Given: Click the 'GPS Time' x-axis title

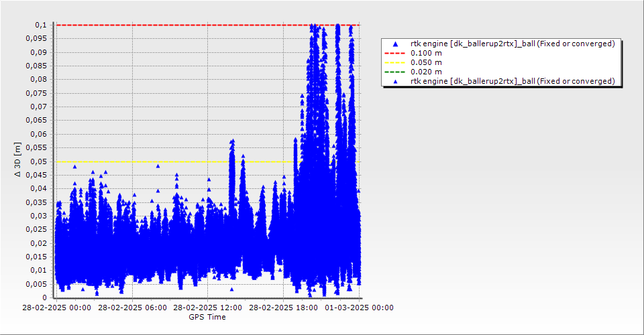Looking at the screenshot, I should (x=207, y=317).
